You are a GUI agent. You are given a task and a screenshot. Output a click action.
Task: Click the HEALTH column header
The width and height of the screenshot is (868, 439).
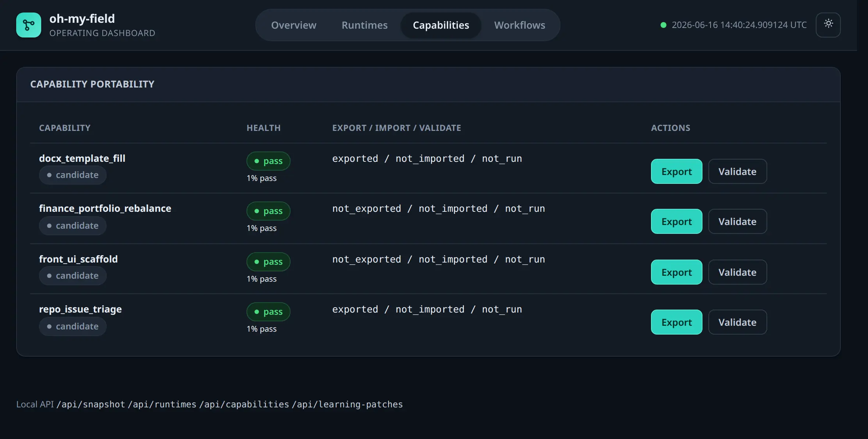pyautogui.click(x=263, y=128)
